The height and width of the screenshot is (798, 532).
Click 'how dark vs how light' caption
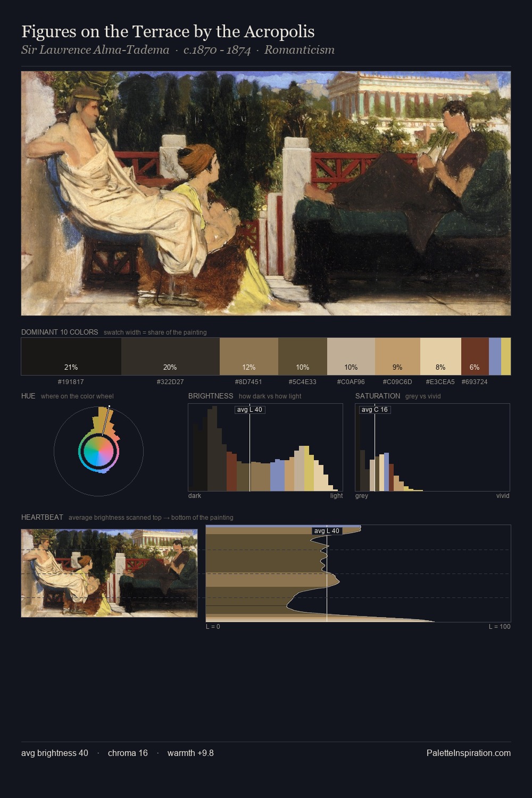(x=270, y=396)
